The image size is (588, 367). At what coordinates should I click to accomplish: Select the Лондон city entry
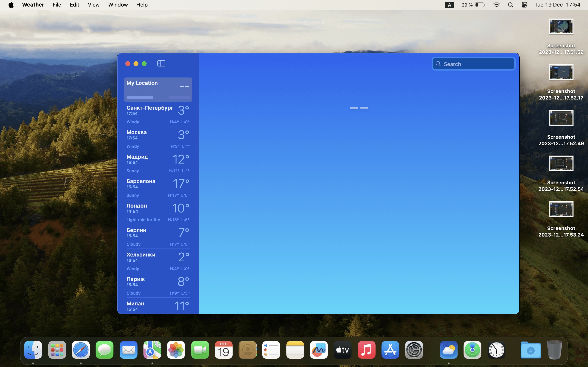click(158, 212)
